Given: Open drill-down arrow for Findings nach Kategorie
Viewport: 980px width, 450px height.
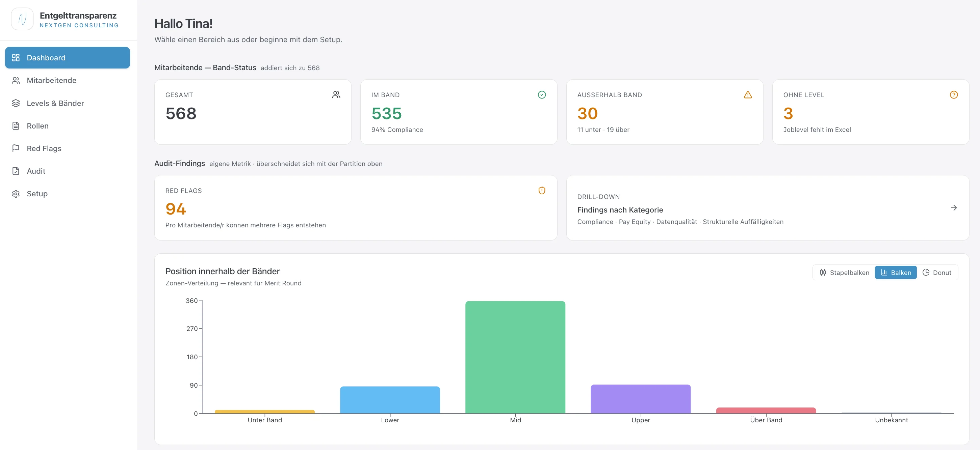Looking at the screenshot, I should pyautogui.click(x=953, y=207).
